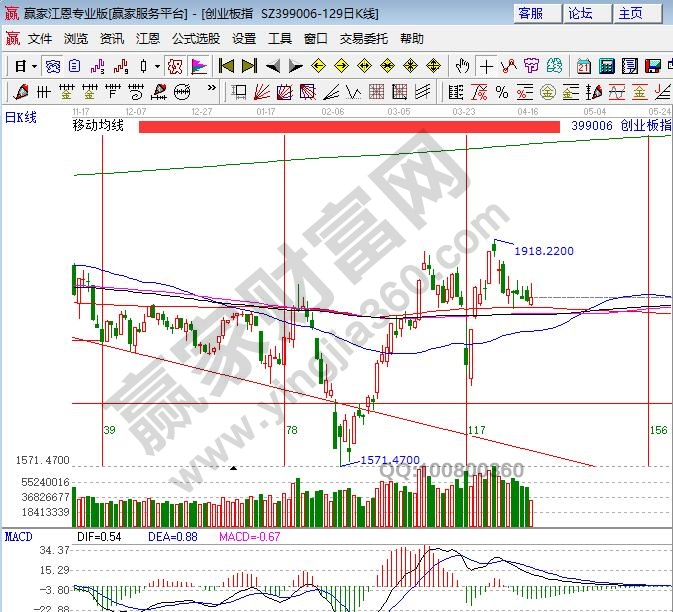The height and width of the screenshot is (612, 673).
Task: Click the floppy disk save icon
Action: pos(632,66)
